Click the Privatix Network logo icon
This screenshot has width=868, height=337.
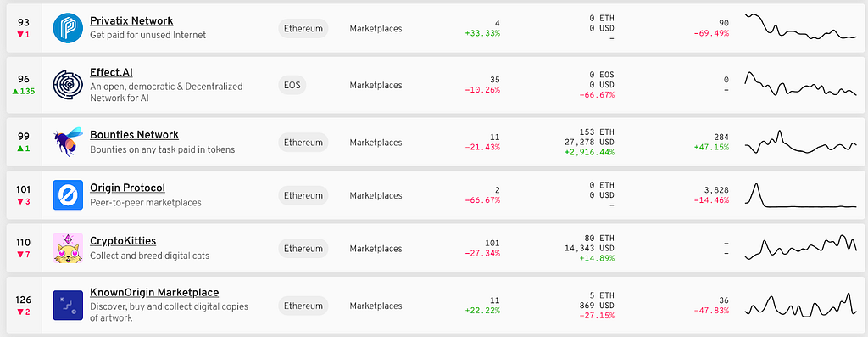coord(68,28)
